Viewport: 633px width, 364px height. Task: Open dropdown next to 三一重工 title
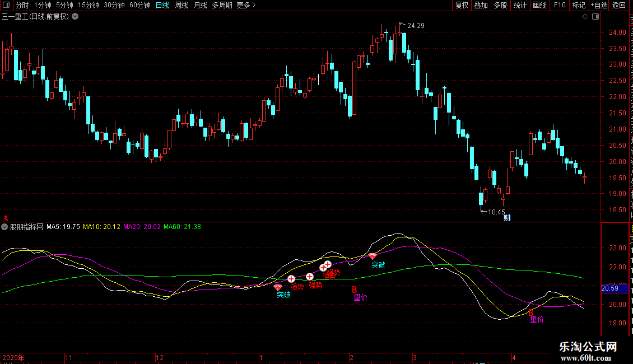(75, 17)
